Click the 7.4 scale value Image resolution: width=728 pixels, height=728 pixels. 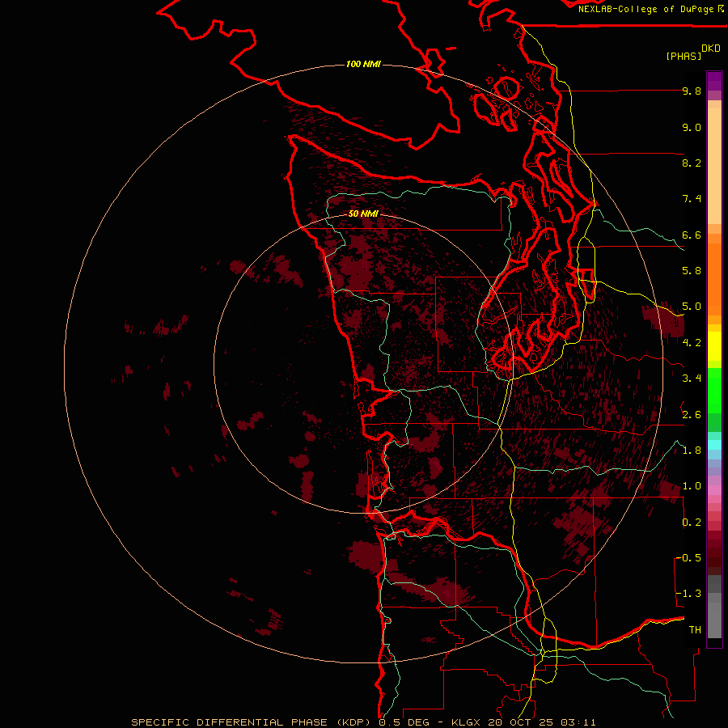[x=692, y=199]
